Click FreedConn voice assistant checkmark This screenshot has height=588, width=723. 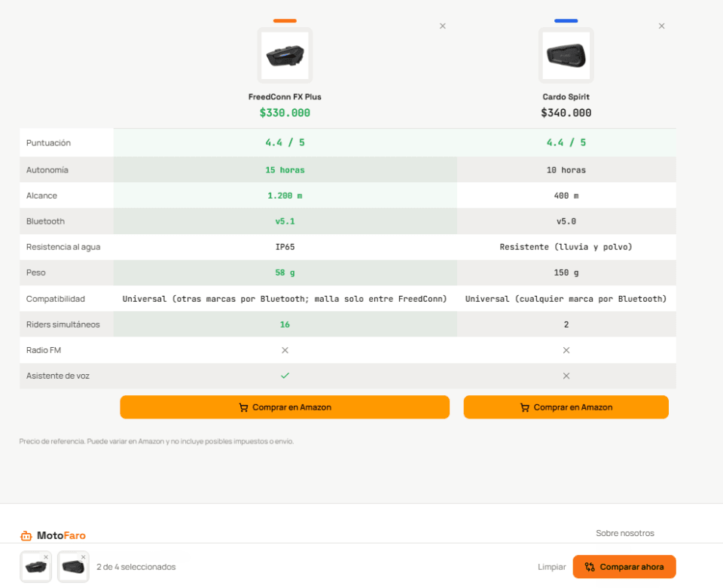coord(285,376)
